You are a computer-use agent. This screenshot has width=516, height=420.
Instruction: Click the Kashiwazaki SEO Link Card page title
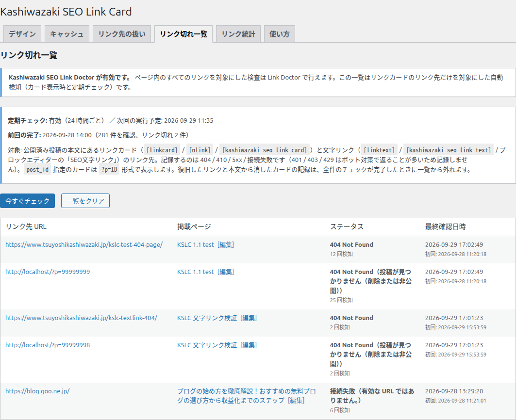[66, 12]
